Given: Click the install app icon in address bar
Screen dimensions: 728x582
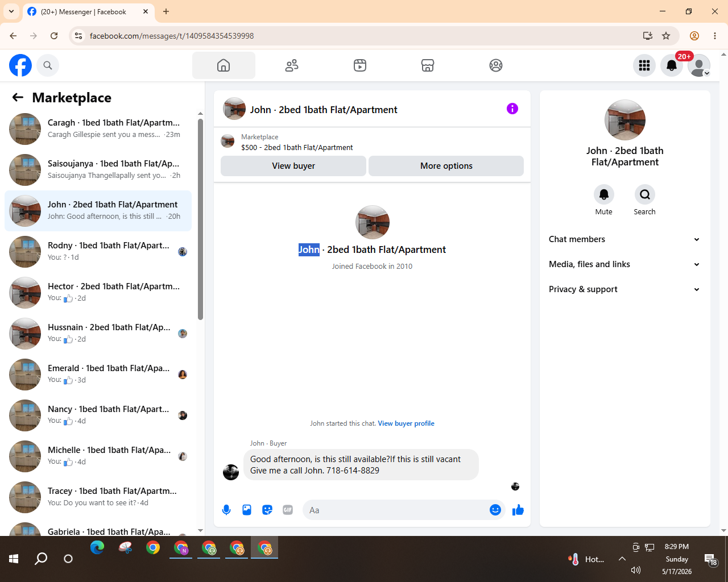Looking at the screenshot, I should (647, 36).
